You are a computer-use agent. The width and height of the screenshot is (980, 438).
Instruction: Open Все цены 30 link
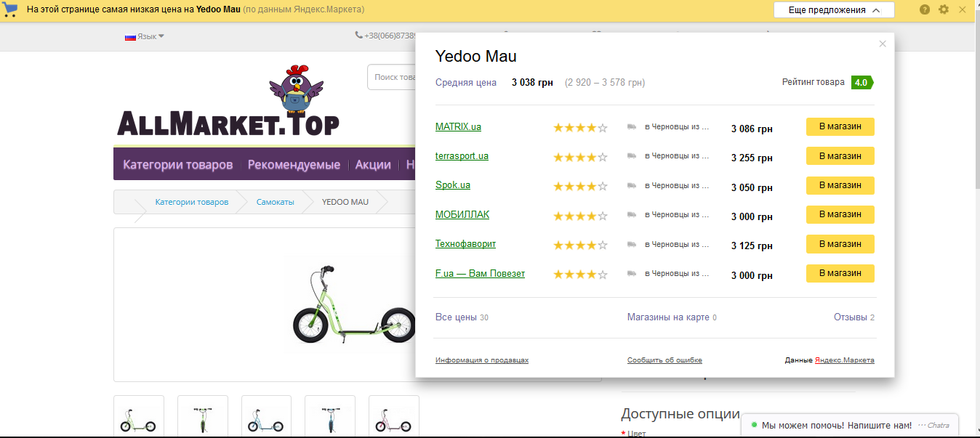click(x=462, y=317)
